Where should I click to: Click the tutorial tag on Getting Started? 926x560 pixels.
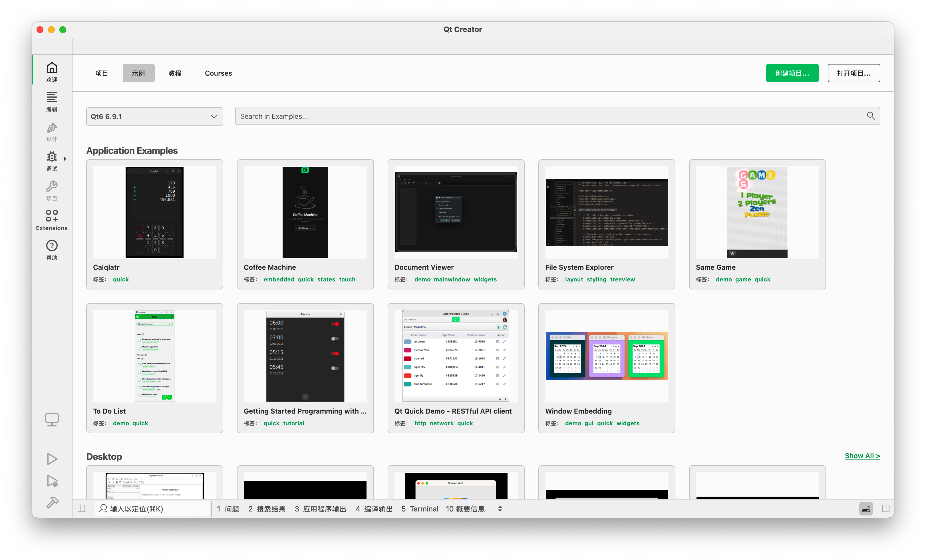click(x=293, y=423)
